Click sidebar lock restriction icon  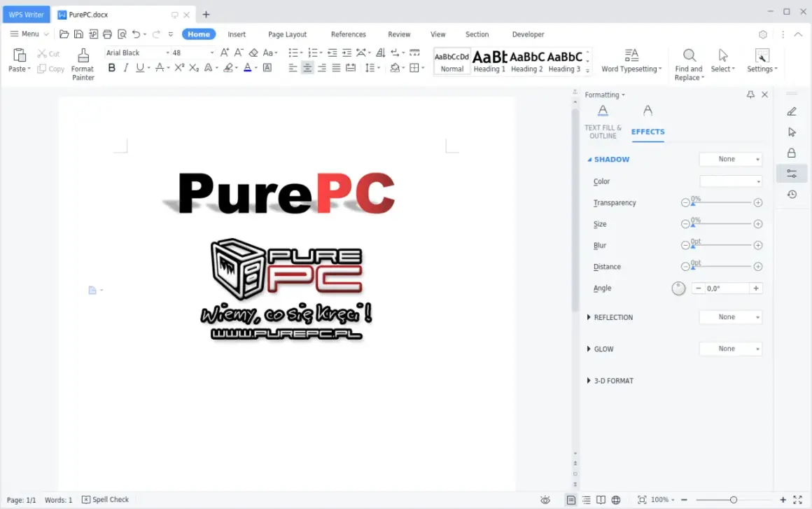(792, 153)
